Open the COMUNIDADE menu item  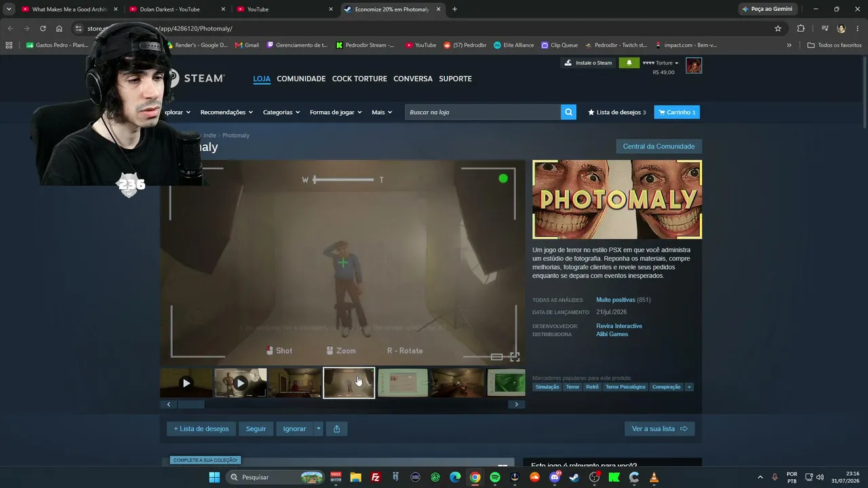click(301, 79)
